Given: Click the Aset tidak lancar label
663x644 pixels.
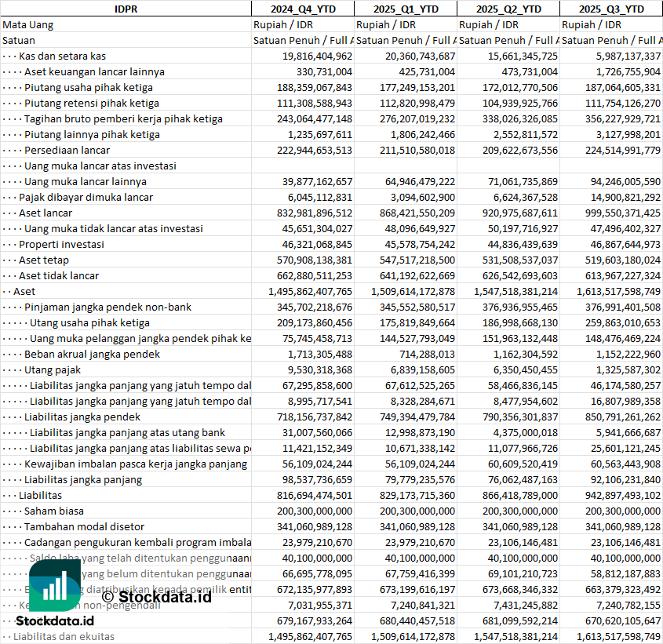Looking at the screenshot, I should pyautogui.click(x=58, y=275).
